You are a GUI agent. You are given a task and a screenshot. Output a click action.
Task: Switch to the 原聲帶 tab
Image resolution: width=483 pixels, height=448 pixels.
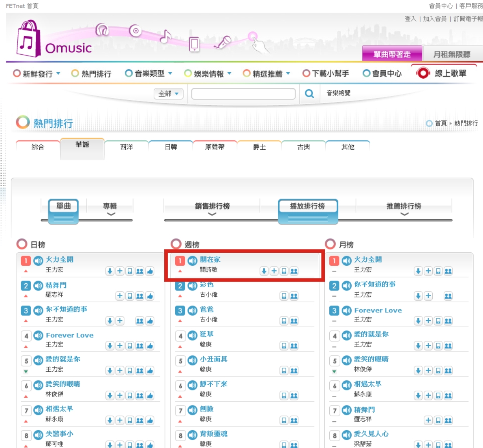[x=215, y=147]
